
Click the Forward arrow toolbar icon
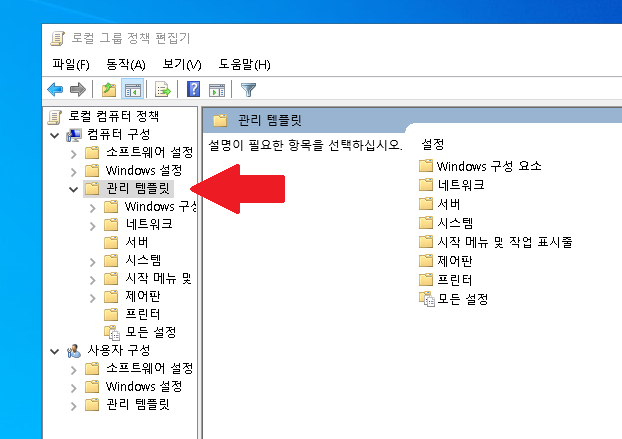tap(78, 90)
